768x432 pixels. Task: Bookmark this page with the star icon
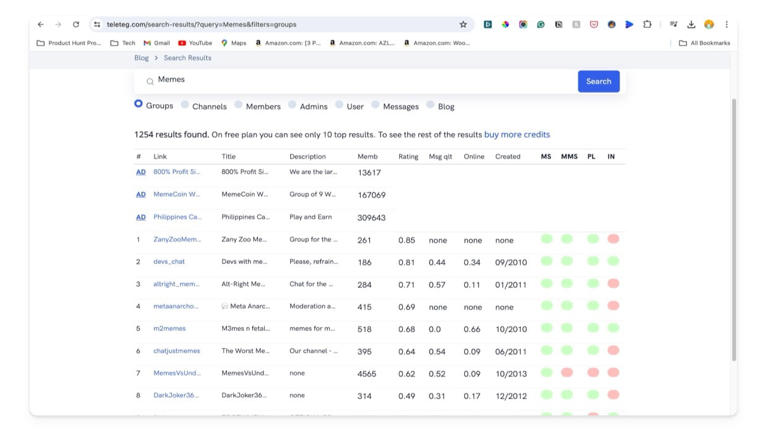[x=463, y=24]
